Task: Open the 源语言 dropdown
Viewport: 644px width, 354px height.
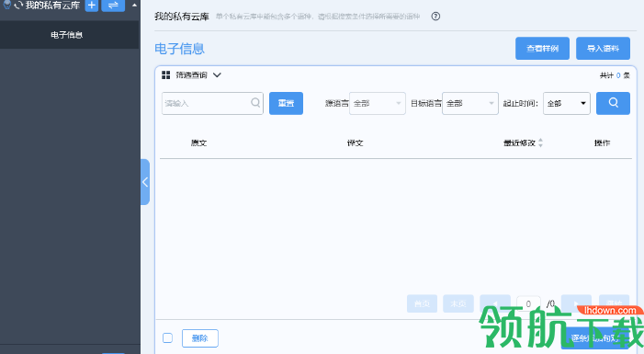Action: (x=377, y=103)
